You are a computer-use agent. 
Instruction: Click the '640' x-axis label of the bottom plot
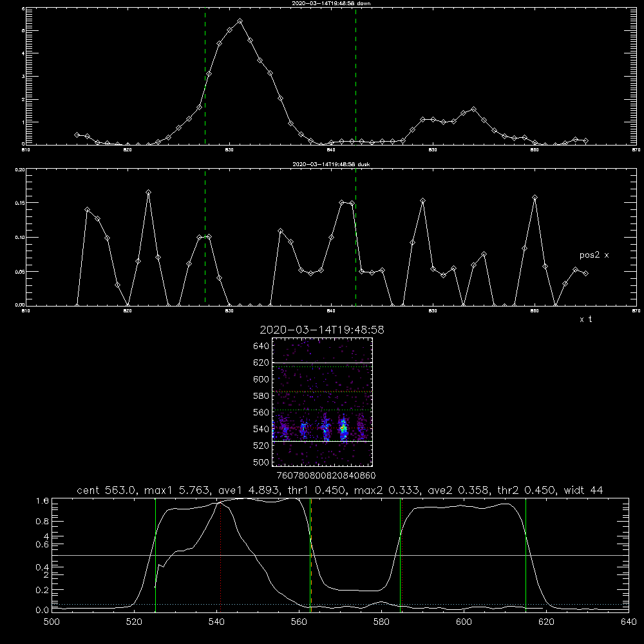pos(629,622)
